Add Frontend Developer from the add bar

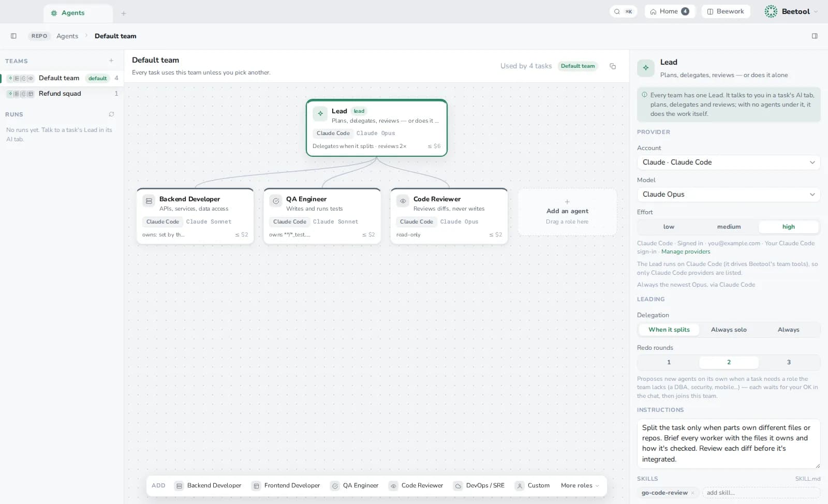pyautogui.click(x=286, y=485)
